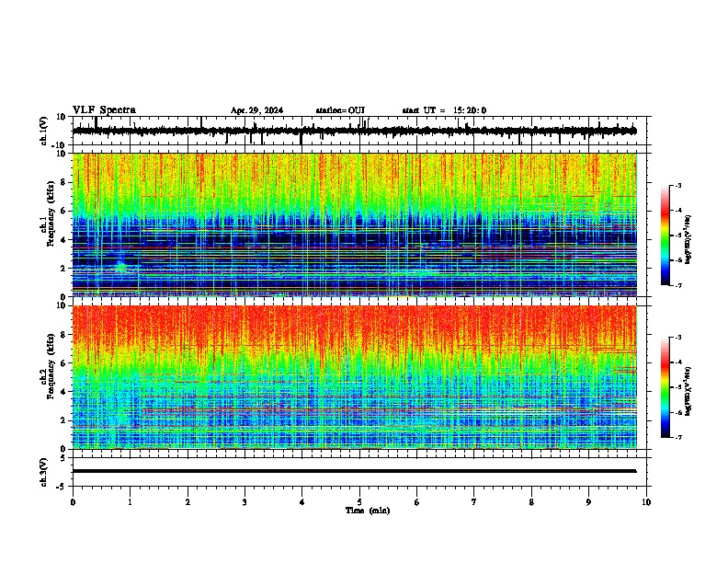
Task: Click the "ch.3(V)" axis label
Action: [44, 472]
